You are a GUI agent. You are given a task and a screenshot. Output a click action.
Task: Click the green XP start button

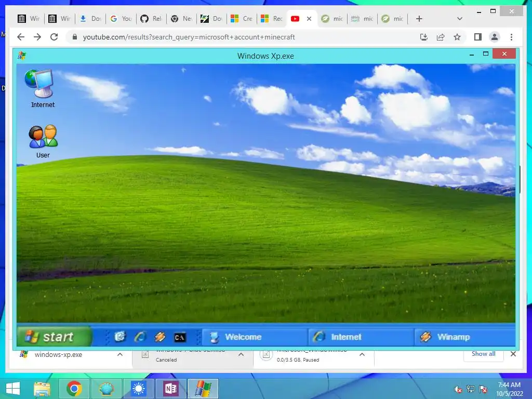click(54, 337)
